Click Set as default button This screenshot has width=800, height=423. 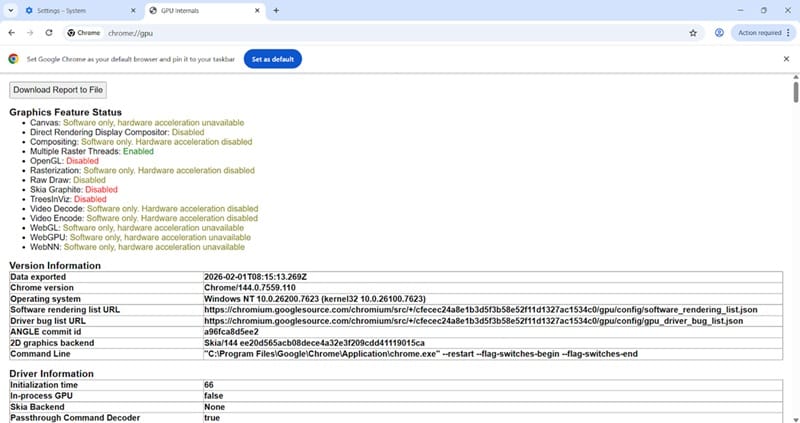(x=272, y=59)
